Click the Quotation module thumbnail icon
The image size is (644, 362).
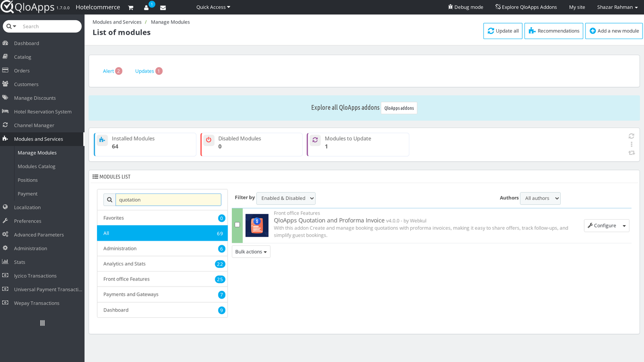pyautogui.click(x=257, y=226)
